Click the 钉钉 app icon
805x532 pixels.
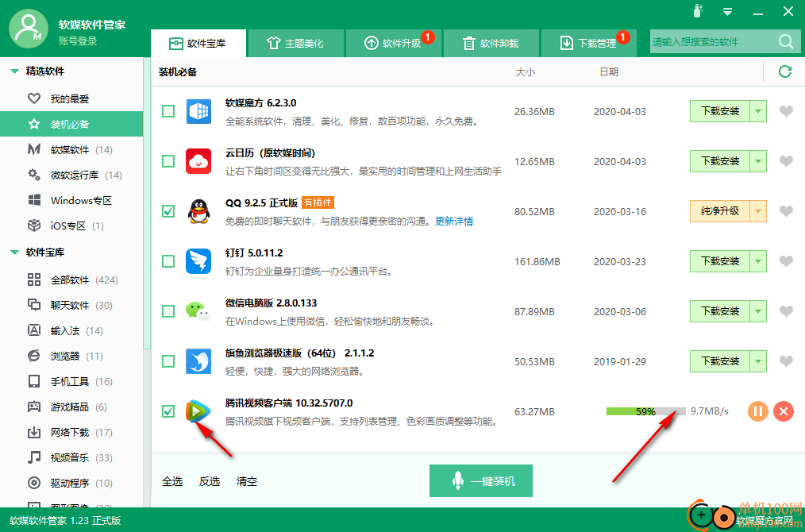tap(198, 261)
